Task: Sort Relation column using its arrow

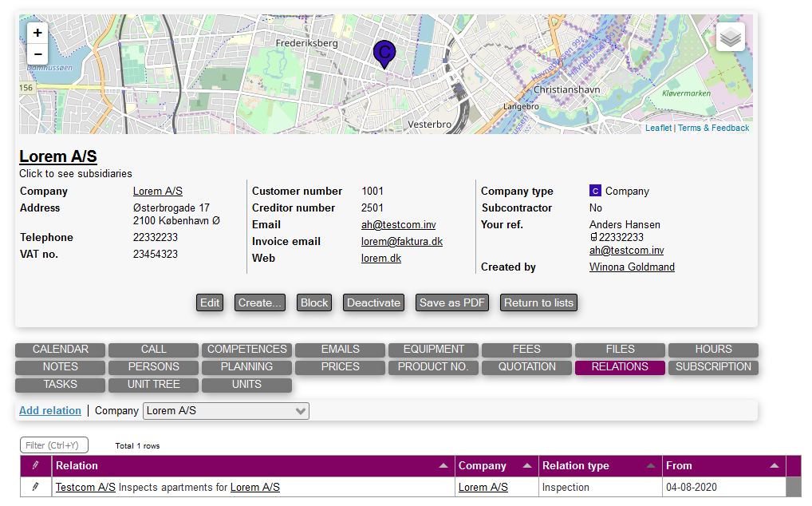Action: pos(443,466)
